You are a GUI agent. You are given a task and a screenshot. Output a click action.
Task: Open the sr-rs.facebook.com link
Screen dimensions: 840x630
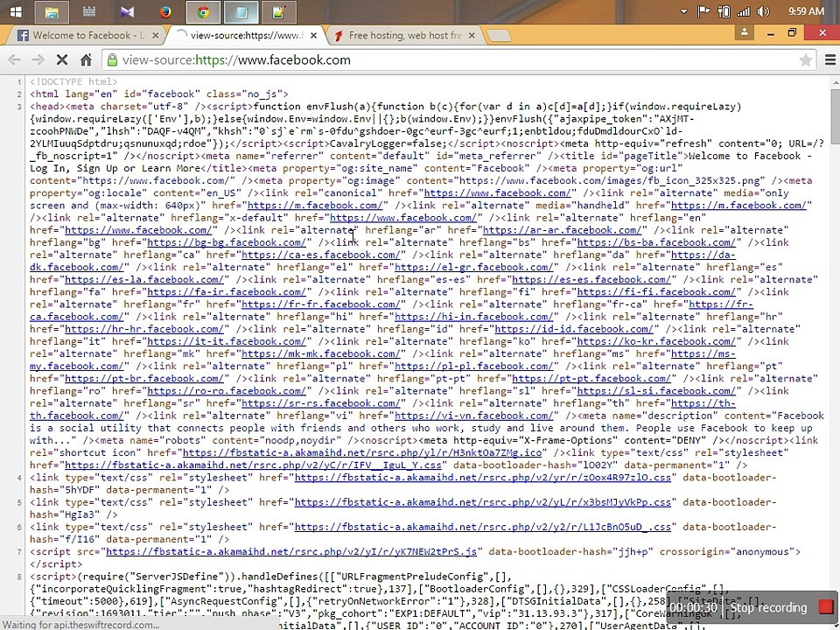pyautogui.click(x=320, y=402)
